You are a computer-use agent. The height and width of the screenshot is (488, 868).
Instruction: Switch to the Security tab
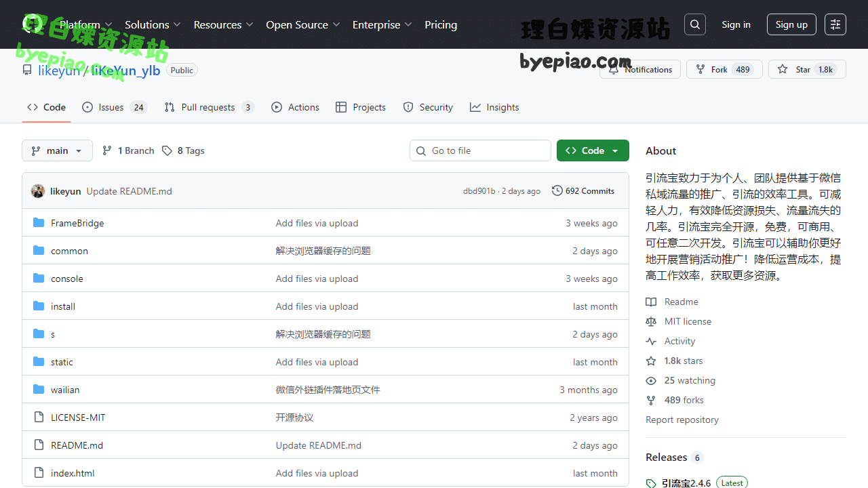428,107
